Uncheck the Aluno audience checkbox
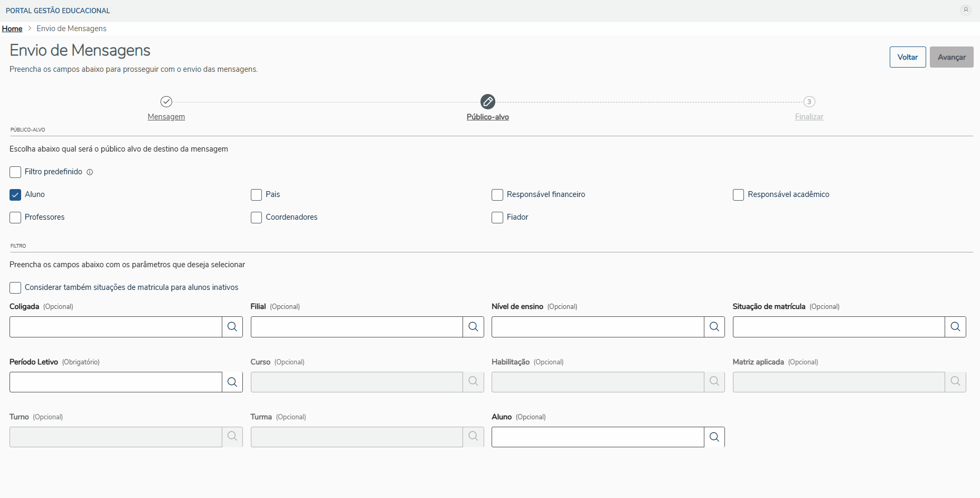The image size is (980, 498). [x=15, y=195]
